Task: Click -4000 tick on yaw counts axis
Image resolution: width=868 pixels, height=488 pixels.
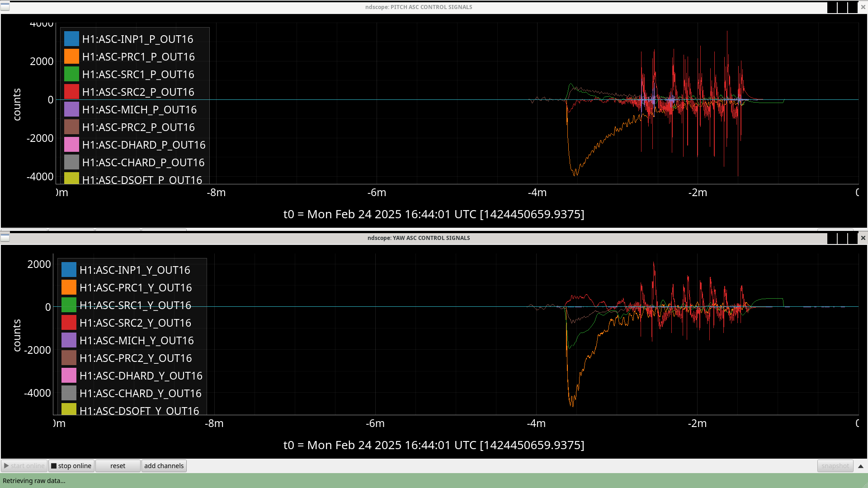Action: tap(38, 393)
